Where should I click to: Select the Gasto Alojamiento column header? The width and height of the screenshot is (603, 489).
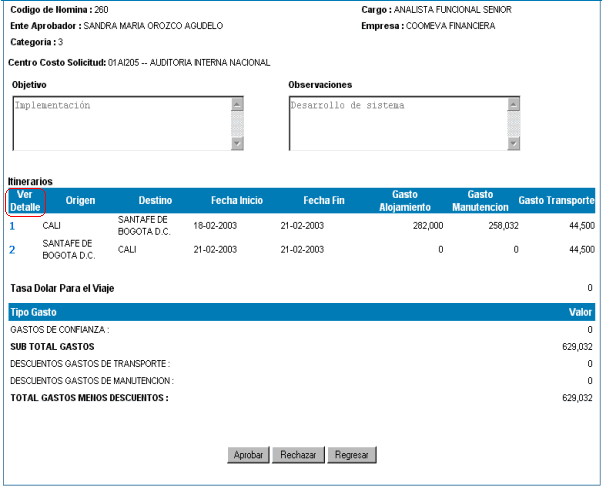405,201
